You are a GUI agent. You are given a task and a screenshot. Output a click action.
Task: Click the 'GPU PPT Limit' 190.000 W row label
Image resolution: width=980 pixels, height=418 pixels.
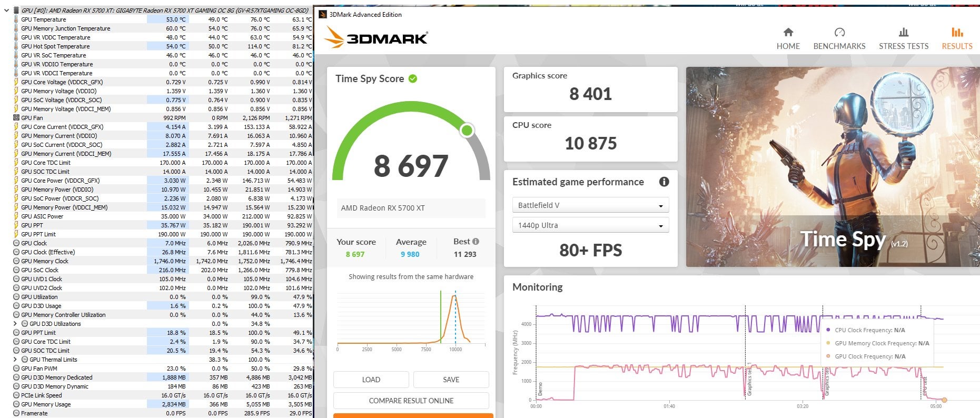point(38,234)
